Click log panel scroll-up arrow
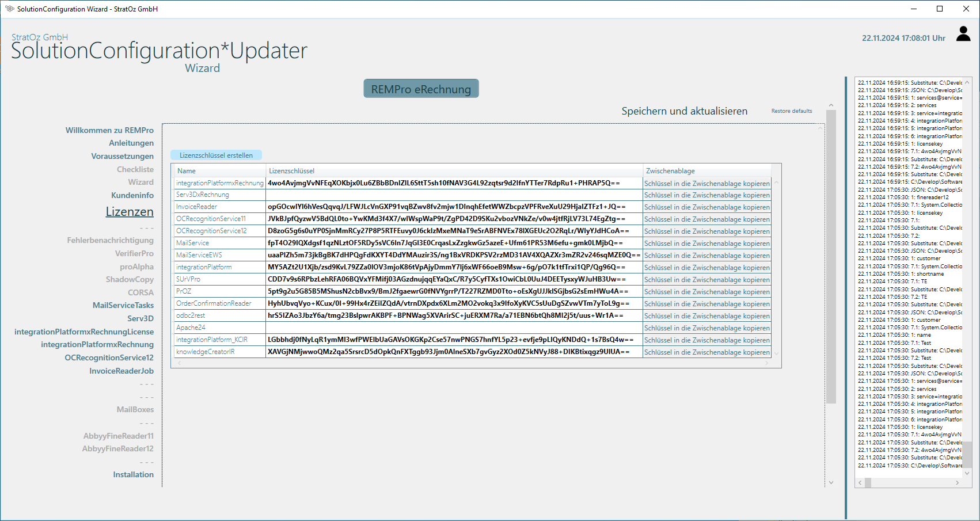980x521 pixels. pos(967,83)
